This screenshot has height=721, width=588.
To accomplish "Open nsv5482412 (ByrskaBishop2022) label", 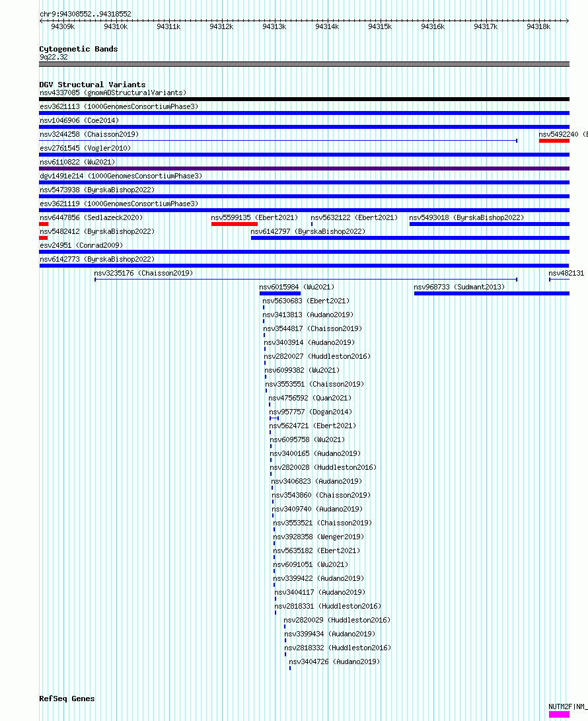I will (97, 231).
